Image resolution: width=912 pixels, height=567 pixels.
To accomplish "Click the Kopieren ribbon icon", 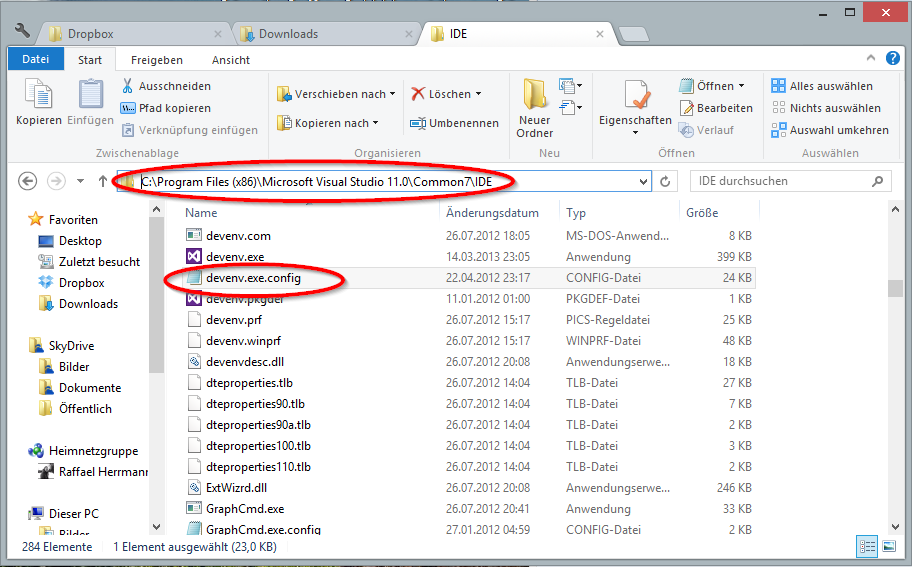I will pyautogui.click(x=38, y=96).
